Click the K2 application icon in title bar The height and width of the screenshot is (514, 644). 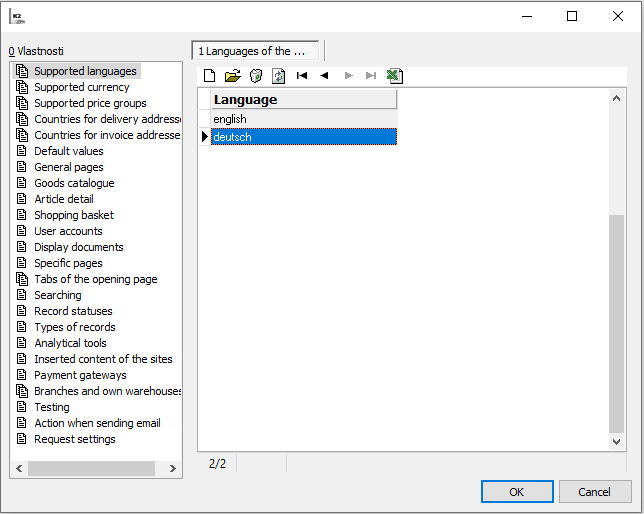point(17,17)
